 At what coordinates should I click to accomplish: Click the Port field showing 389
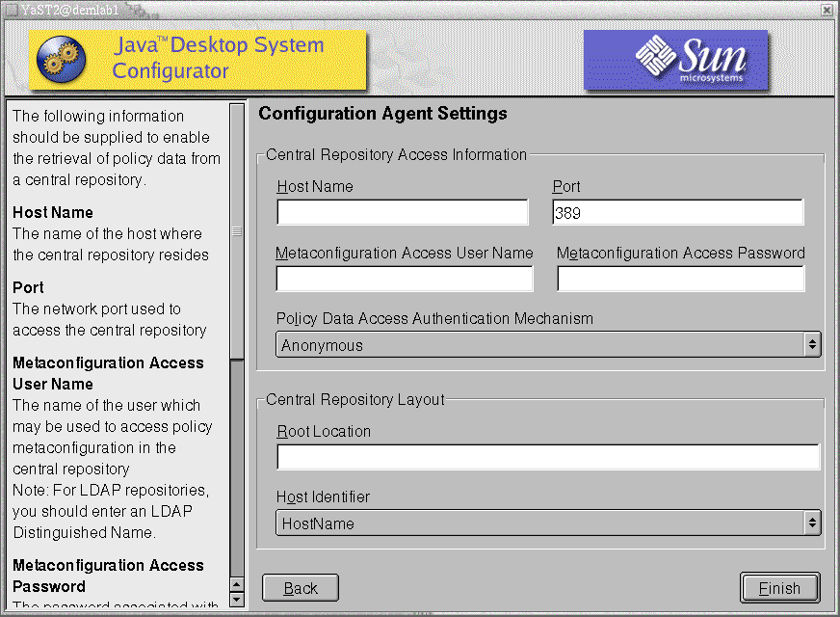(677, 212)
